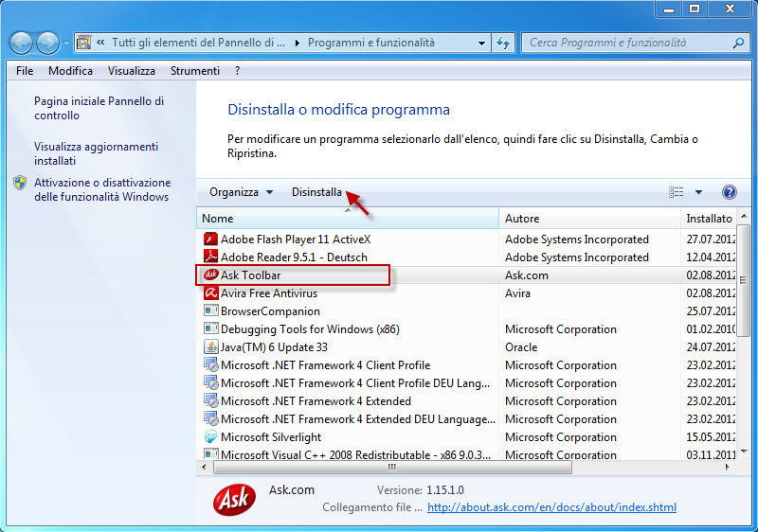
Task: Select the BrowserCompanion icon
Action: point(210,310)
